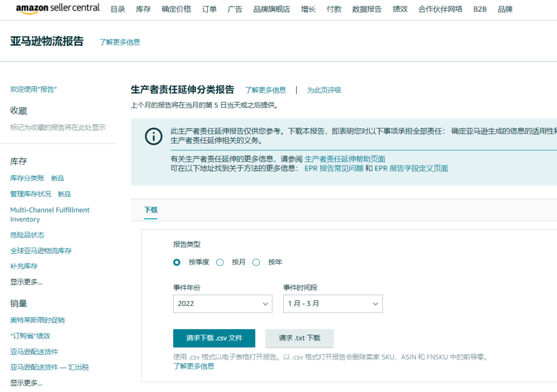The height and width of the screenshot is (392, 557).
Task: Click the info icon in the notice banner
Action: click(x=153, y=137)
